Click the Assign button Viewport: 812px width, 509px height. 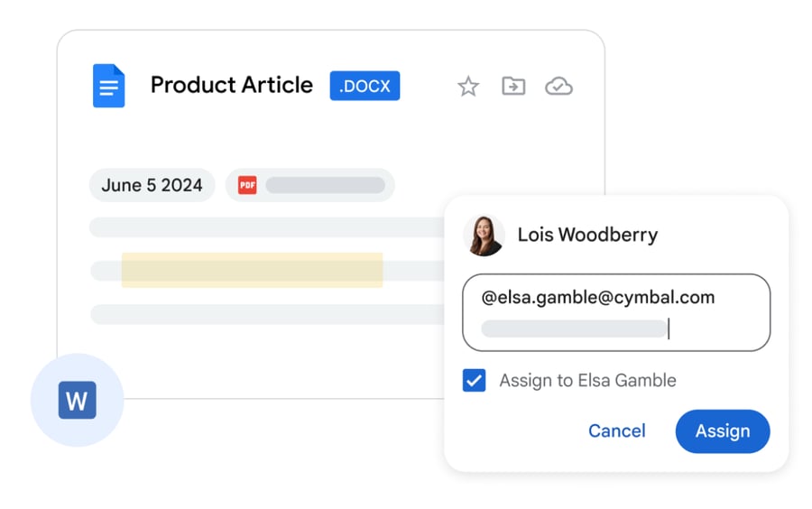[x=723, y=431]
